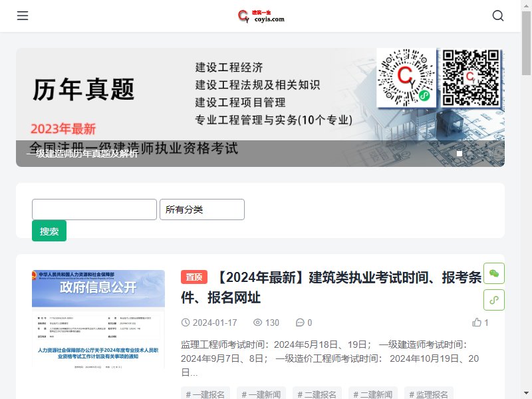Focus the search keyword input field
The width and height of the screenshot is (532, 399).
tap(94, 209)
